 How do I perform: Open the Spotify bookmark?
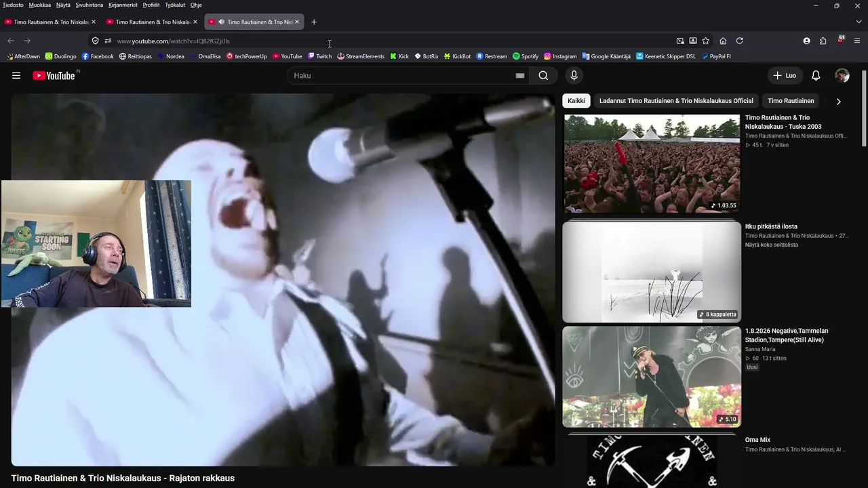[526, 56]
